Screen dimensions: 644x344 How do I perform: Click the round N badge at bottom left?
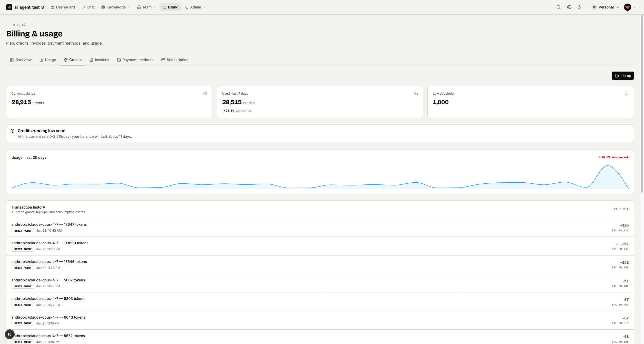pyautogui.click(x=10, y=334)
